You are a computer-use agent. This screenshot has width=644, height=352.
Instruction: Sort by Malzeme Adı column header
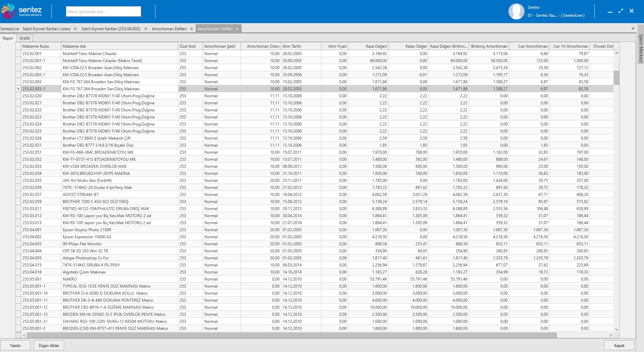tap(119, 46)
